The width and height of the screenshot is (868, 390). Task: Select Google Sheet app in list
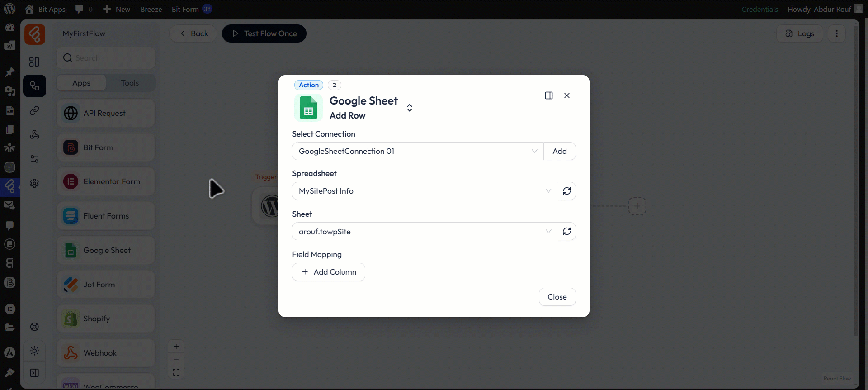[x=106, y=250]
